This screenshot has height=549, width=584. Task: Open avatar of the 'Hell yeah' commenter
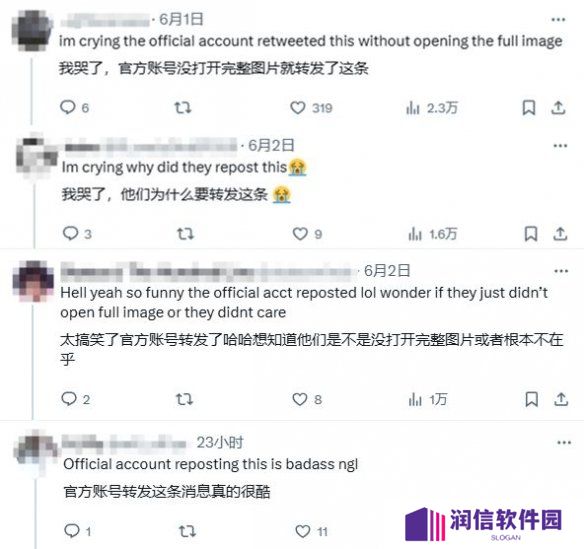click(x=33, y=281)
